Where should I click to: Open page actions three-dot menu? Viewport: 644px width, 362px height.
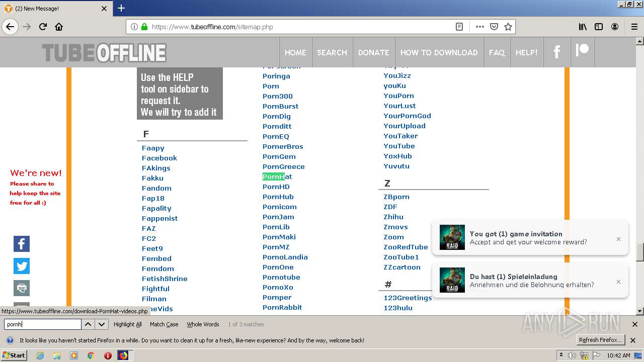[x=479, y=27]
